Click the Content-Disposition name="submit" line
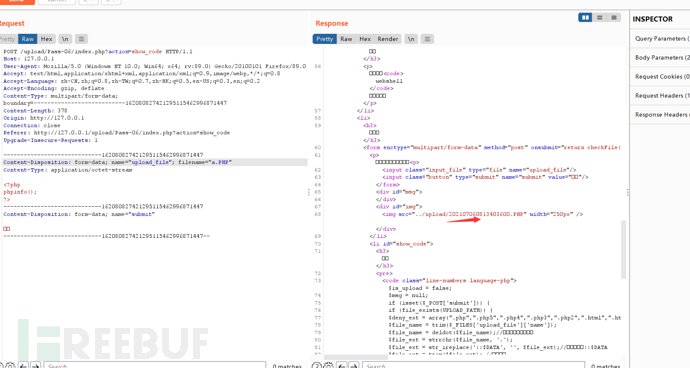The height and width of the screenshot is (368, 690). 79,214
